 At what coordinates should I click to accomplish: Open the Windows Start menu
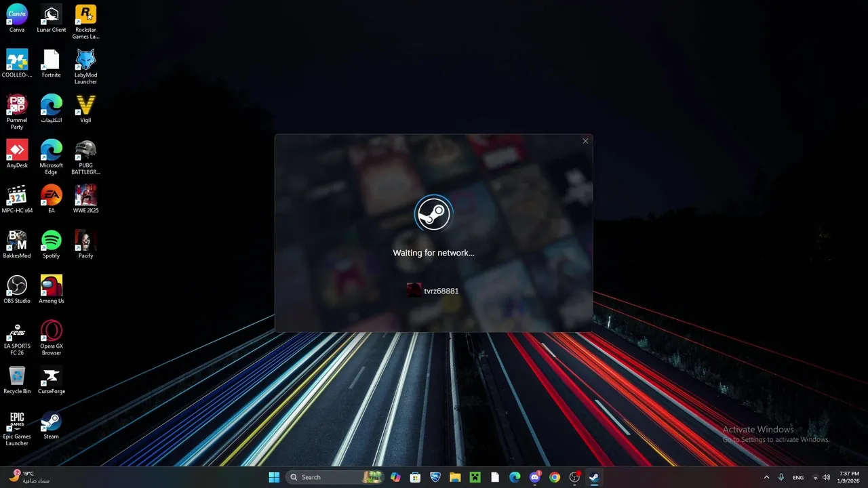[x=274, y=477]
